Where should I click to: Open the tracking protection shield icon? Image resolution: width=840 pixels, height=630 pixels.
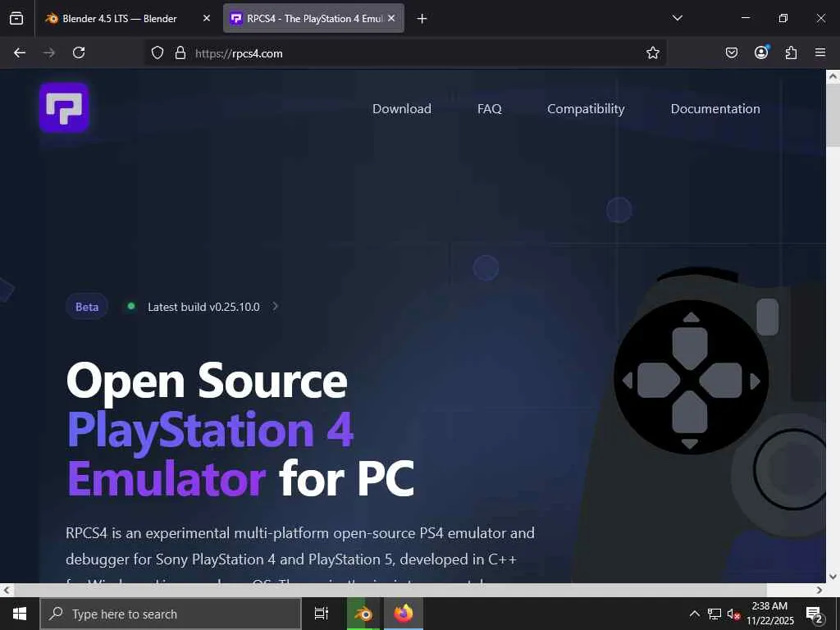[157, 52]
